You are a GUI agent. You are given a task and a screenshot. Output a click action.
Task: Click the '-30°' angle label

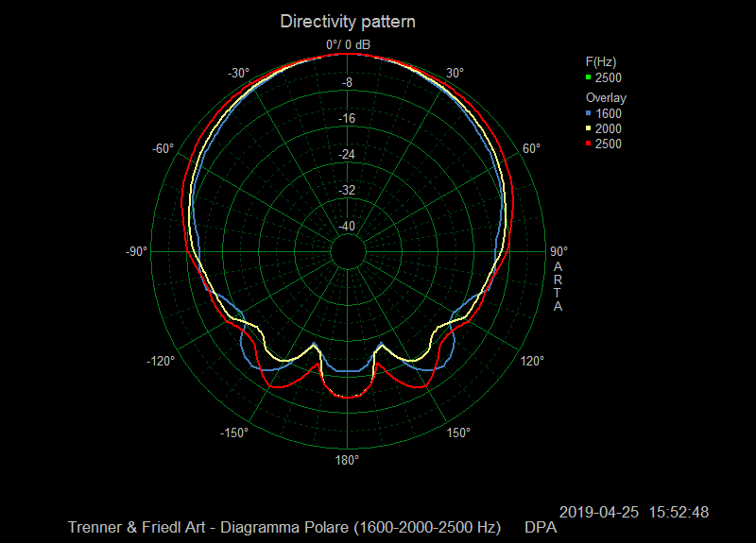239,73
